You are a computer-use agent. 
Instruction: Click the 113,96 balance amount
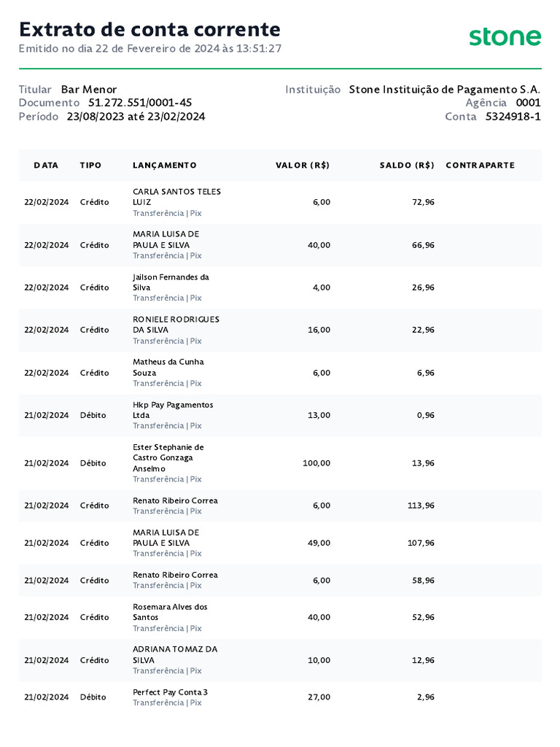pos(421,506)
